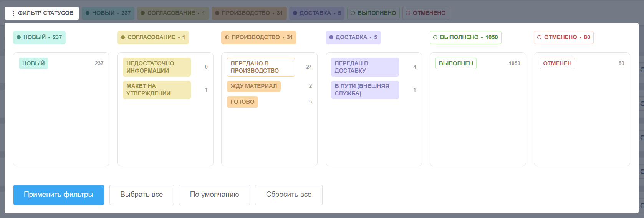Screen dimensions: 644x218
Task: Click count 2 beside ЖДУ МАТЕРИАЛ
Action: 310,86
